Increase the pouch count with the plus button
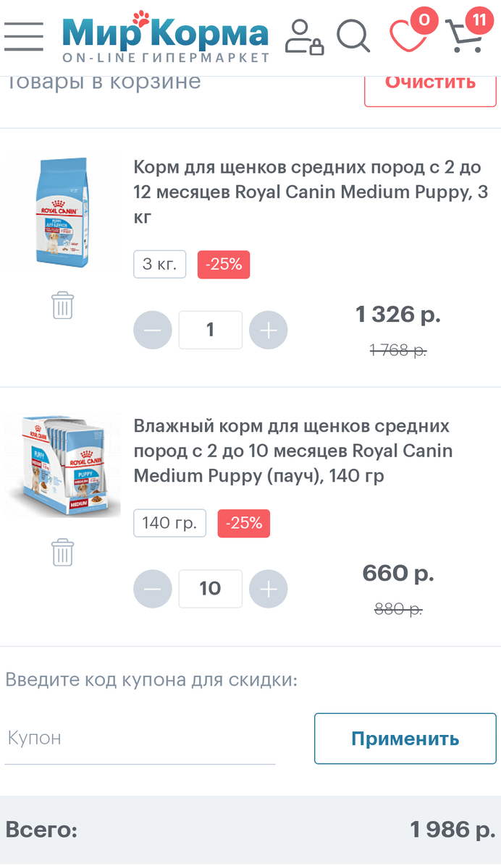Screen dimensions: 501x868 (x=268, y=589)
